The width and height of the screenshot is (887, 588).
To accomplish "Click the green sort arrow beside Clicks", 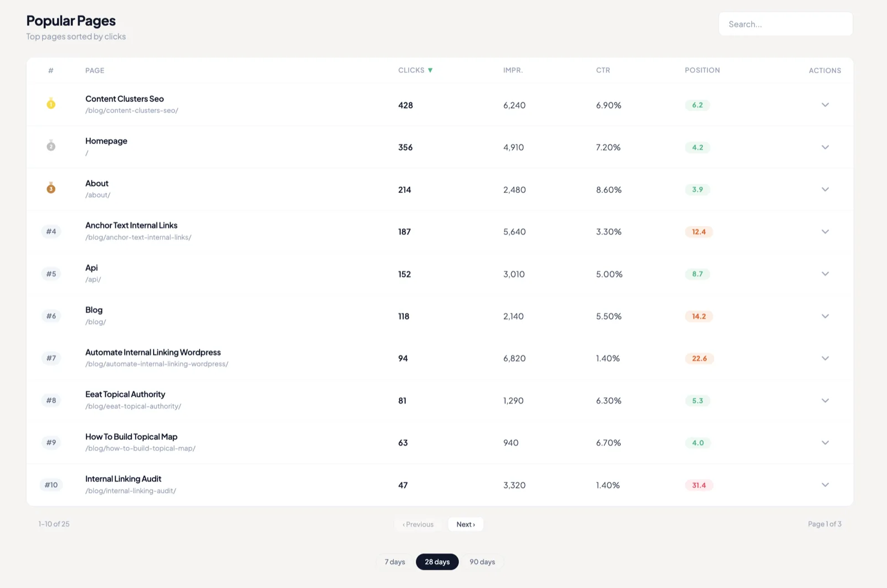I will pos(430,70).
